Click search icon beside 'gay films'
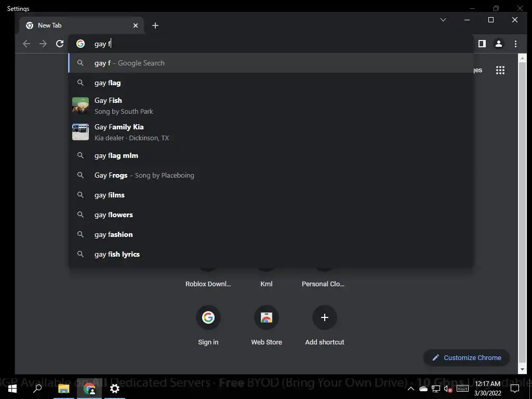532x399 pixels. [81, 195]
